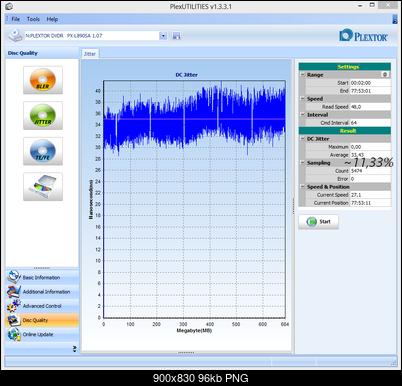Switch to the Jitter tab
This screenshot has width=402, height=386.
(90, 54)
